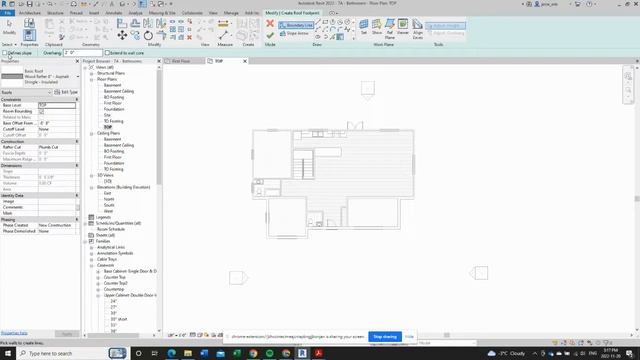Click Hide on the sharing notification

click(x=409, y=337)
